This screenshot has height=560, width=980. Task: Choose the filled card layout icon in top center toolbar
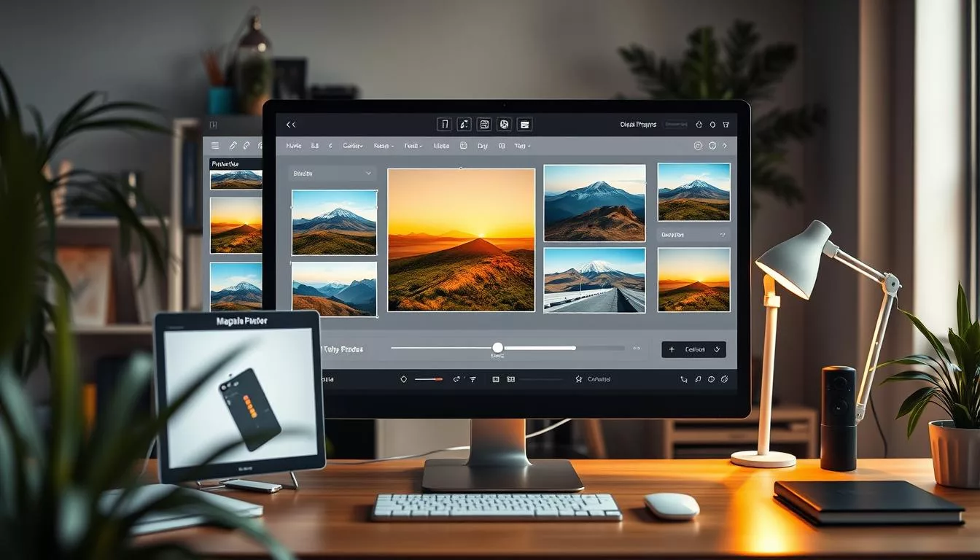524,125
